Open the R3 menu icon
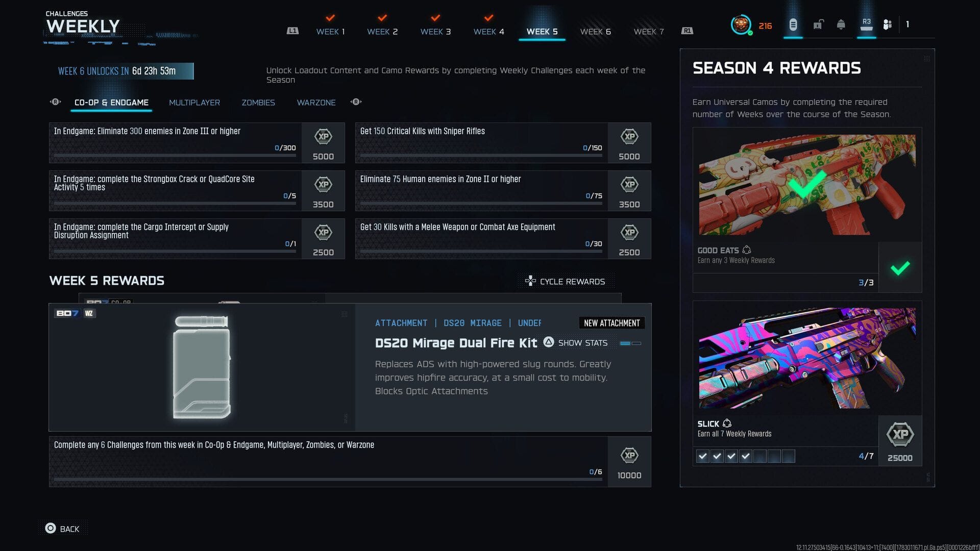This screenshot has height=551, width=980. click(866, 24)
